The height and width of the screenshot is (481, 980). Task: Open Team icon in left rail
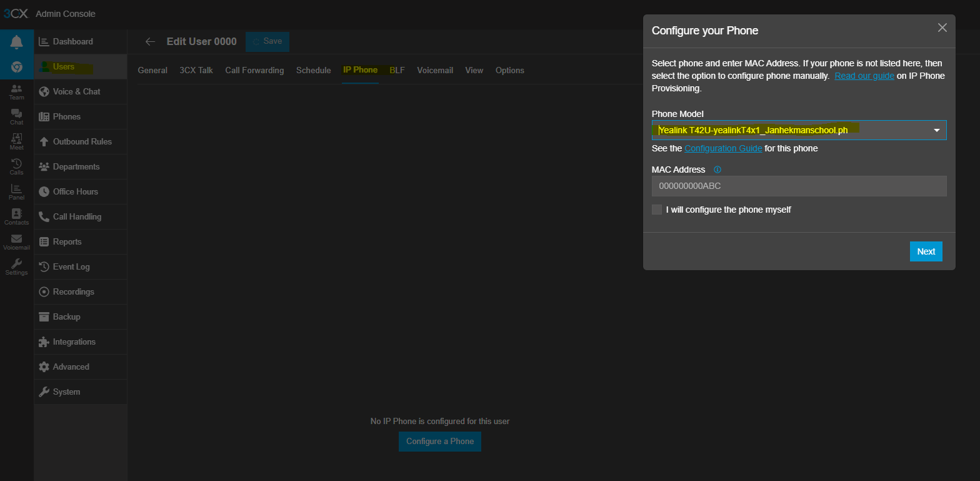click(x=17, y=92)
